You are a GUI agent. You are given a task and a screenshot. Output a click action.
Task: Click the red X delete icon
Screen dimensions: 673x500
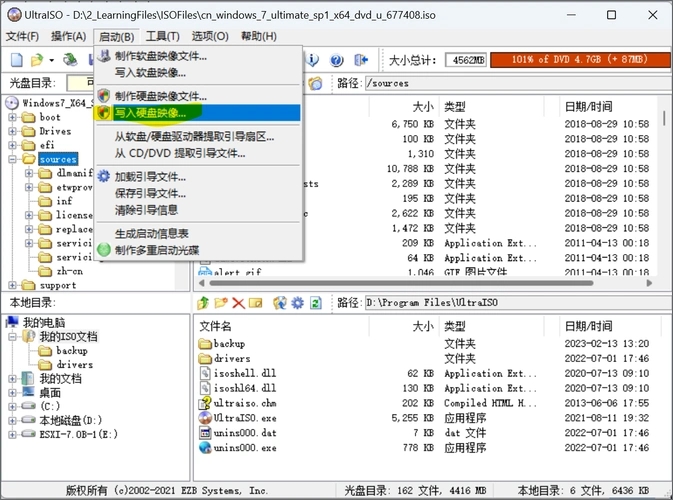point(238,303)
